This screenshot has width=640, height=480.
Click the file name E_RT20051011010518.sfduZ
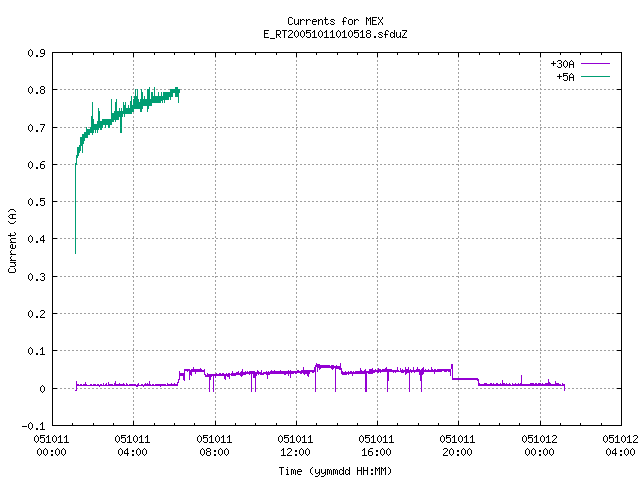pos(335,34)
